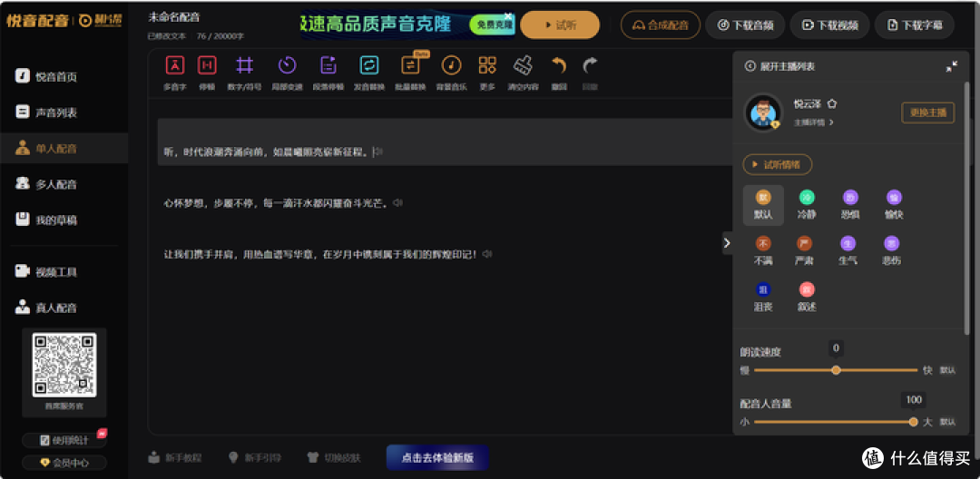Select 单人配音 in sidebar

64,149
